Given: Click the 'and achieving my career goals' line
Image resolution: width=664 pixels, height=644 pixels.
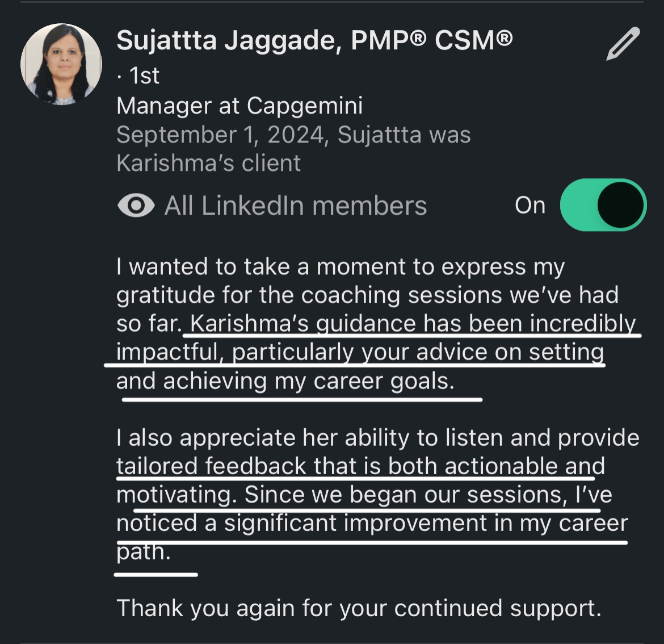Looking at the screenshot, I should point(285,381).
